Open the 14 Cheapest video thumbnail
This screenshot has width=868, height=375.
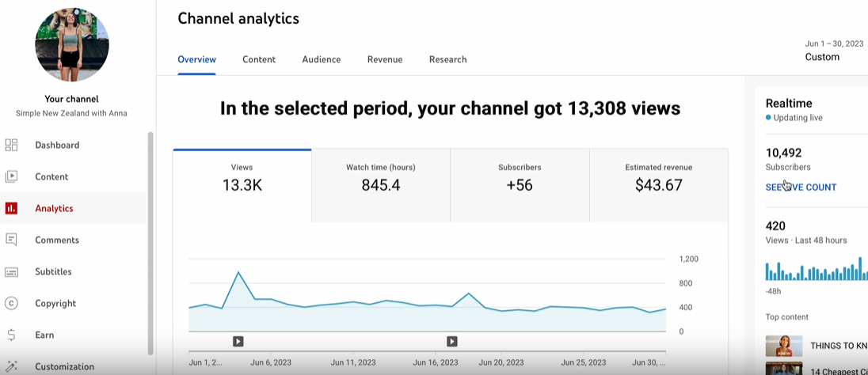click(x=784, y=370)
